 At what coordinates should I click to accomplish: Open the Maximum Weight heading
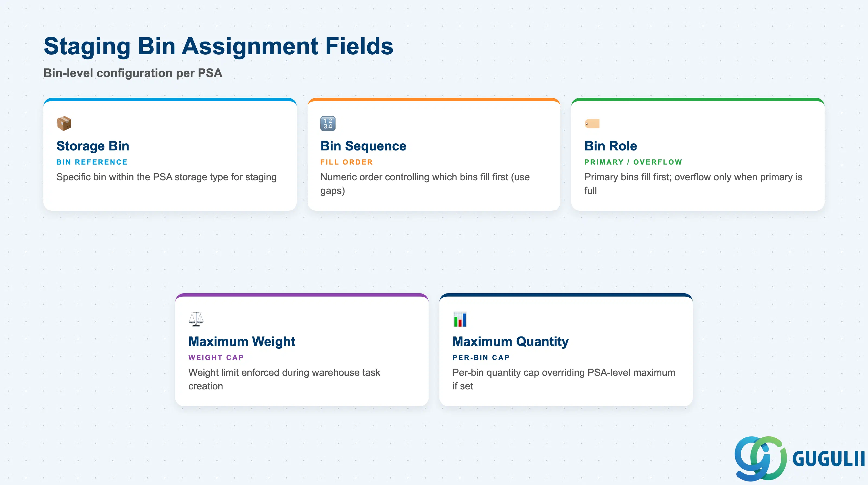(242, 342)
